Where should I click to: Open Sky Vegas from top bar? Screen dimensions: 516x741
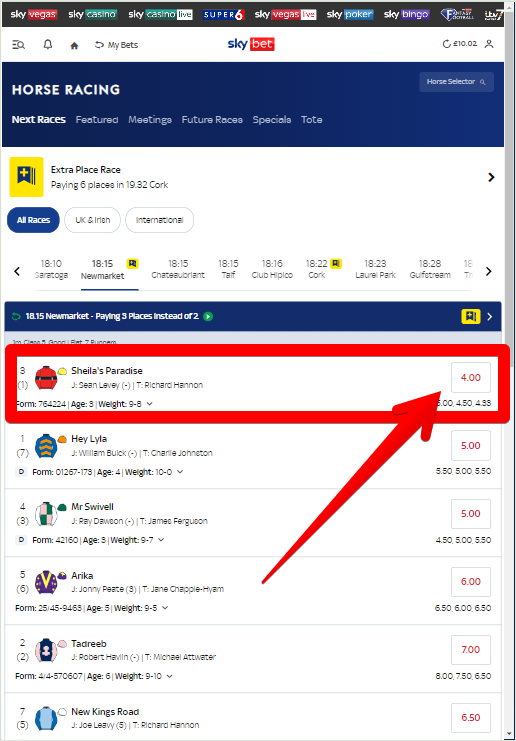click(x=34, y=14)
